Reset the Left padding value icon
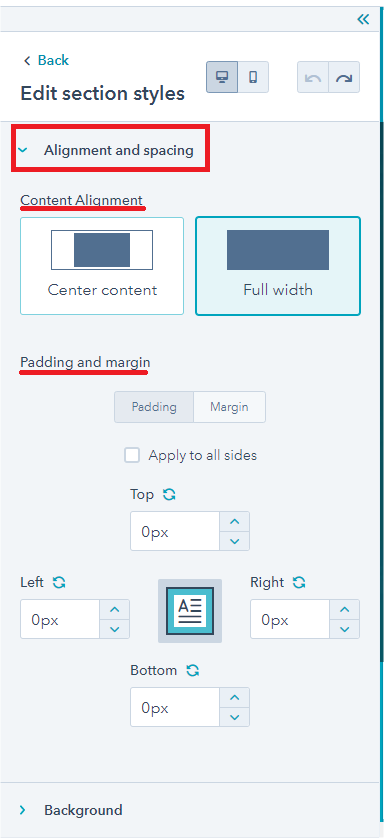 [x=59, y=583]
